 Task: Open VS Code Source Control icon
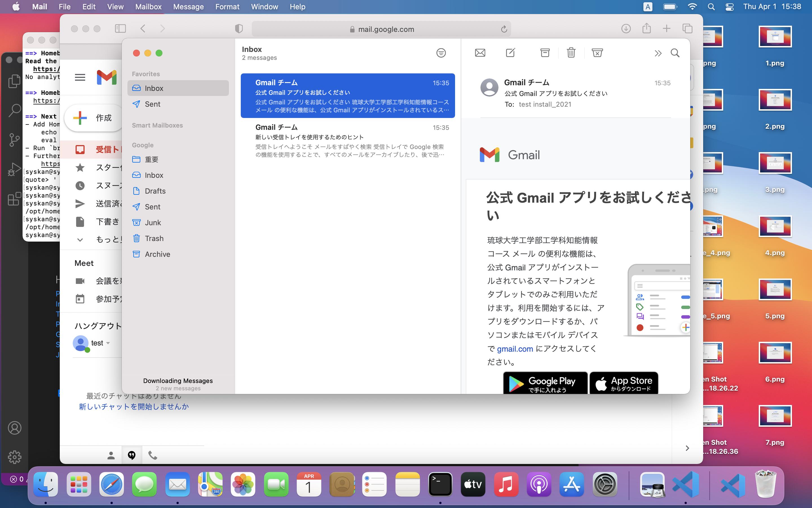click(x=14, y=139)
